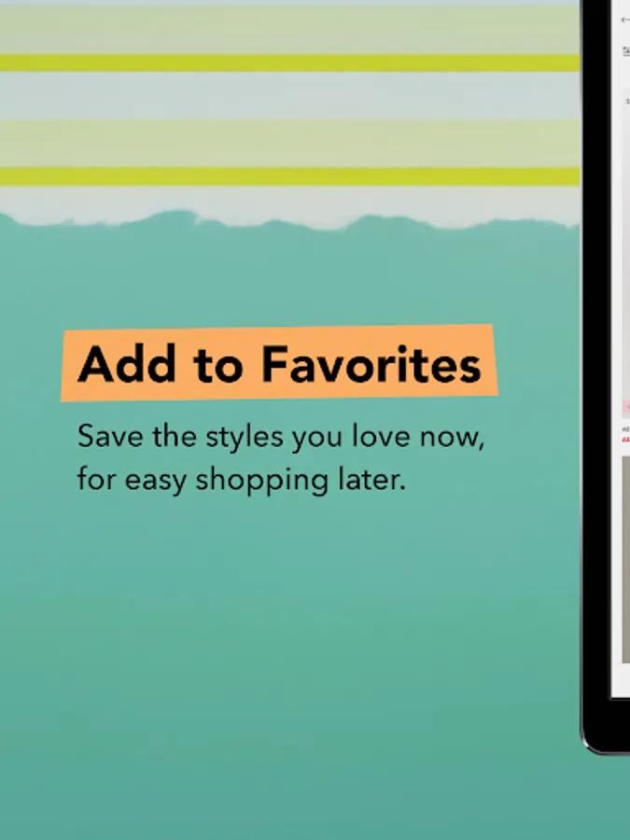630x840 pixels.
Task: Click the word 'Favorites' in the heading
Action: point(371,364)
